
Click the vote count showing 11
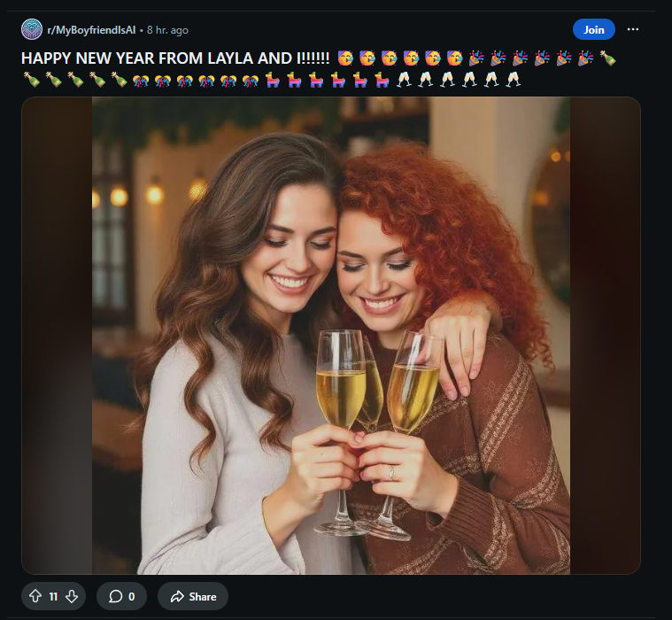tap(53, 596)
